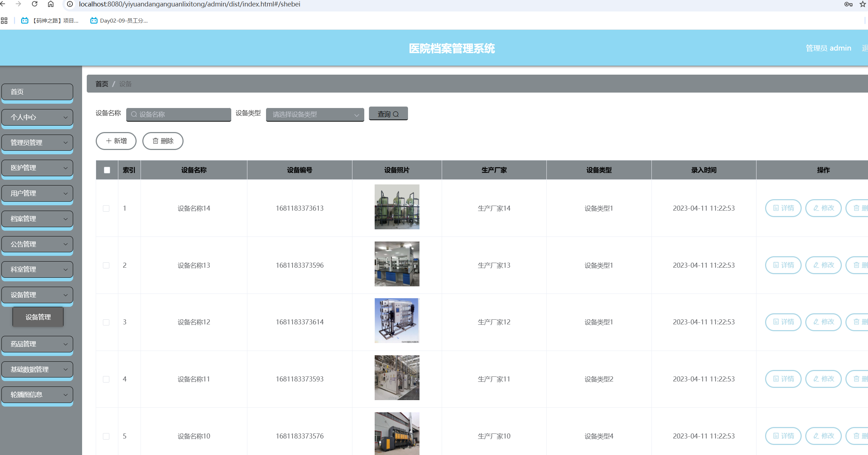The image size is (868, 455).
Task: Check the row checkbox for 设备名称13
Action: coord(106,266)
